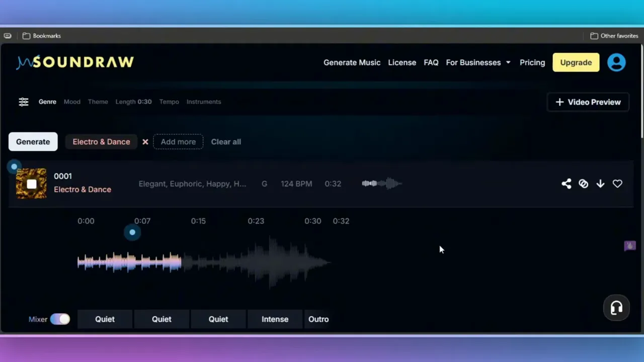
Task: Toggle the Mixer switch
Action: (60, 319)
